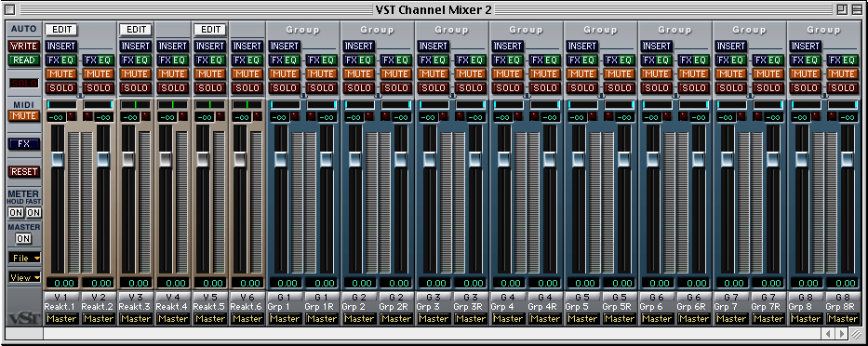Open Master output selector for Reakt.1
The height and width of the screenshot is (346, 868).
[x=61, y=319]
